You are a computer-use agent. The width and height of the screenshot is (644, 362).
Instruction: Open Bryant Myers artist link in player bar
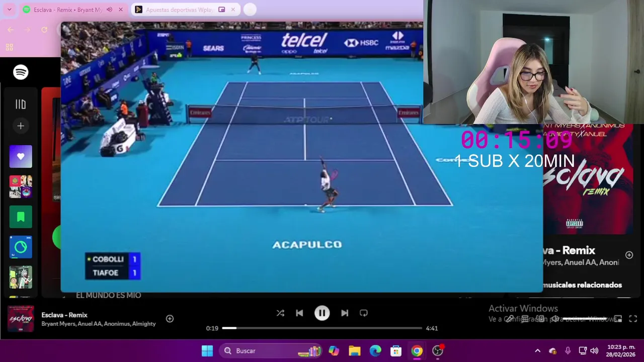pos(58,324)
